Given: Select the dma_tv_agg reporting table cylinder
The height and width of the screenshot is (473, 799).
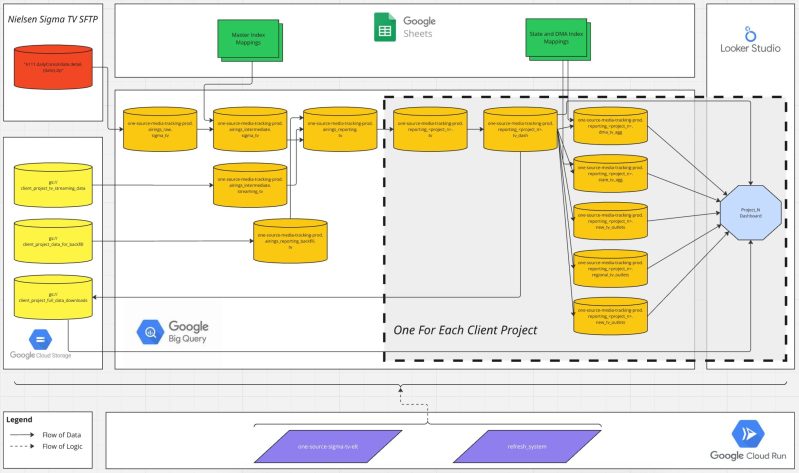Looking at the screenshot, I should [610, 127].
